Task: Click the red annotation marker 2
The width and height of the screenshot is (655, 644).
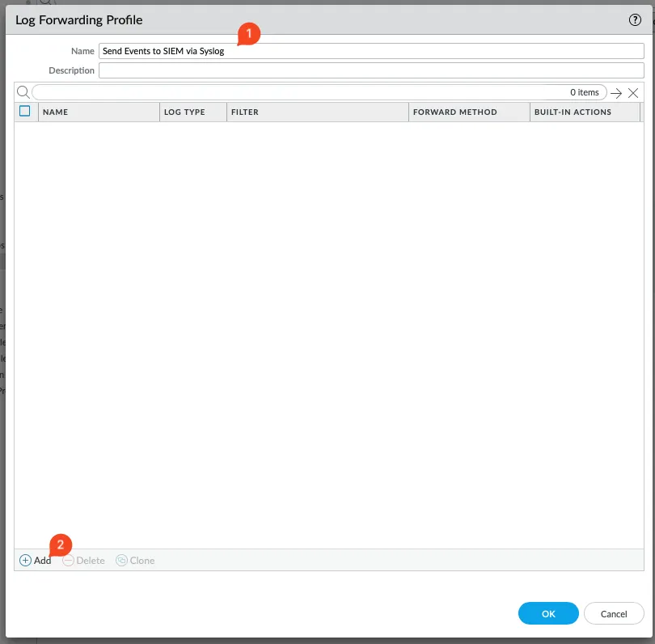Action: click(x=61, y=544)
